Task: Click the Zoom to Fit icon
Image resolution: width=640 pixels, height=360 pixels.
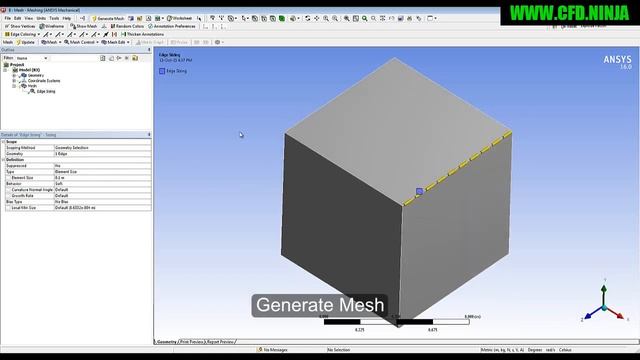Action: [356, 18]
